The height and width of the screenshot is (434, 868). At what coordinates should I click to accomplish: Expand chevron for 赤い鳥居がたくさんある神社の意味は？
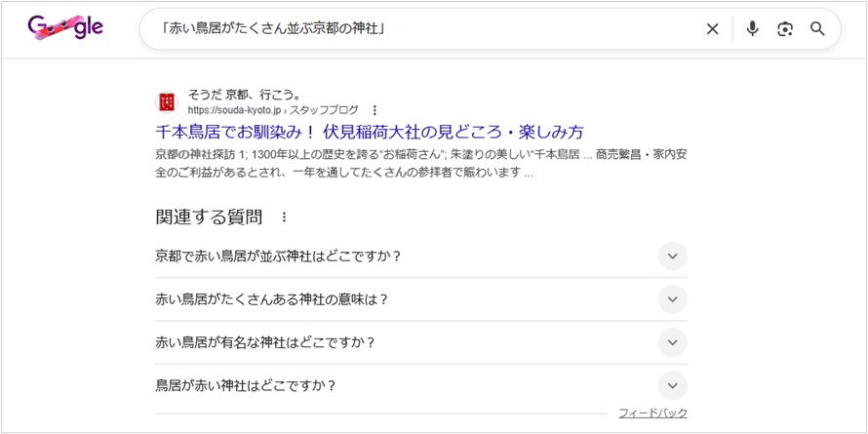tap(672, 299)
